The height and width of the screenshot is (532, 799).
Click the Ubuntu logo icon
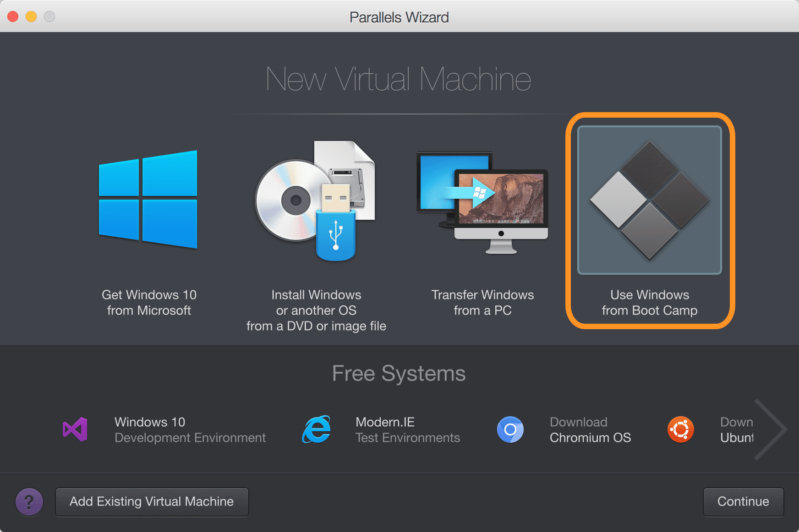pyautogui.click(x=681, y=429)
